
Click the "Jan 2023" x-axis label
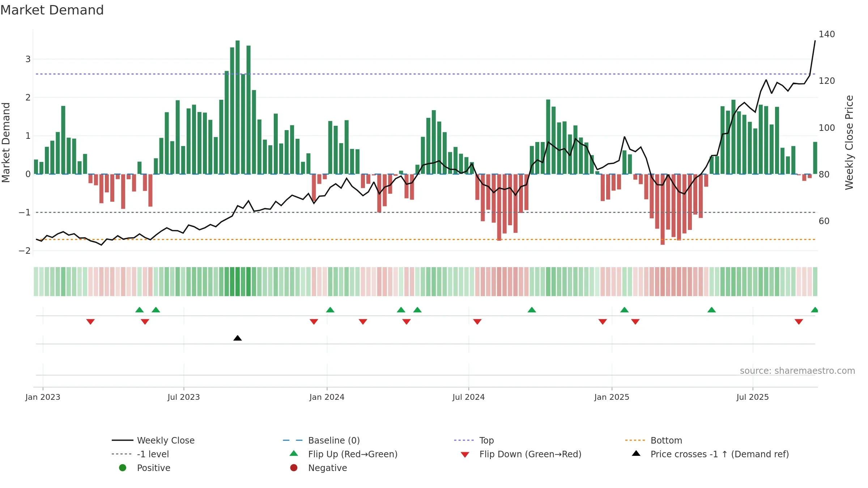click(43, 397)
